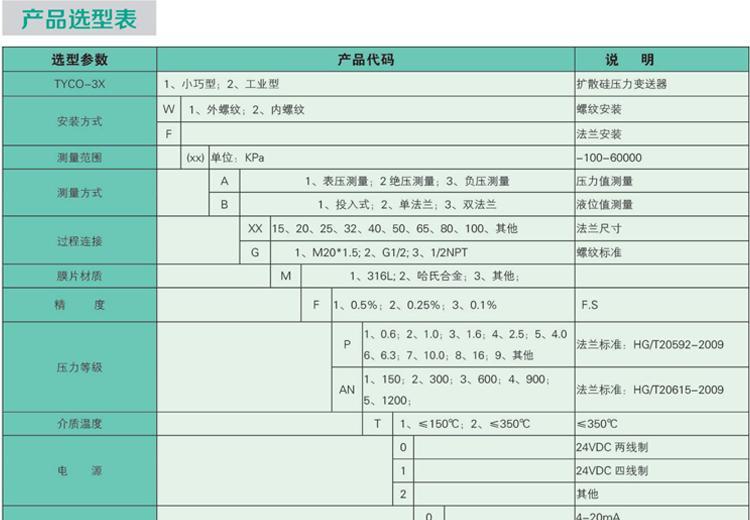The height and width of the screenshot is (520, 750).
Task: Click the 4-20mA description
Action: (598, 516)
